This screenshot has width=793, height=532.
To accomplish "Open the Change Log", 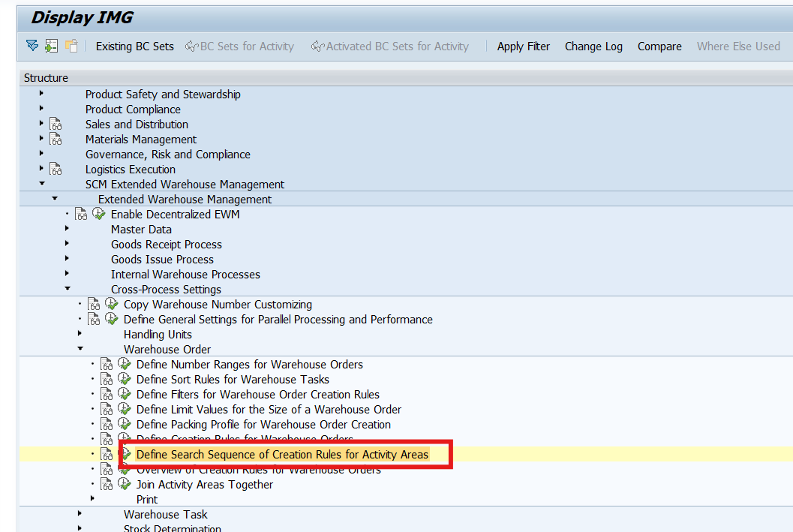I will tap(593, 47).
